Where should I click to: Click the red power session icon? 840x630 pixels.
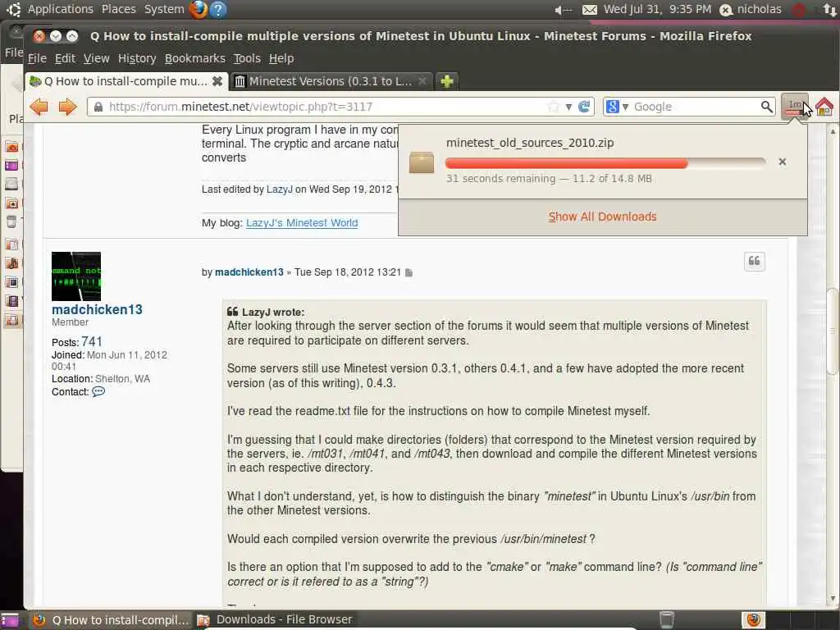pos(799,10)
